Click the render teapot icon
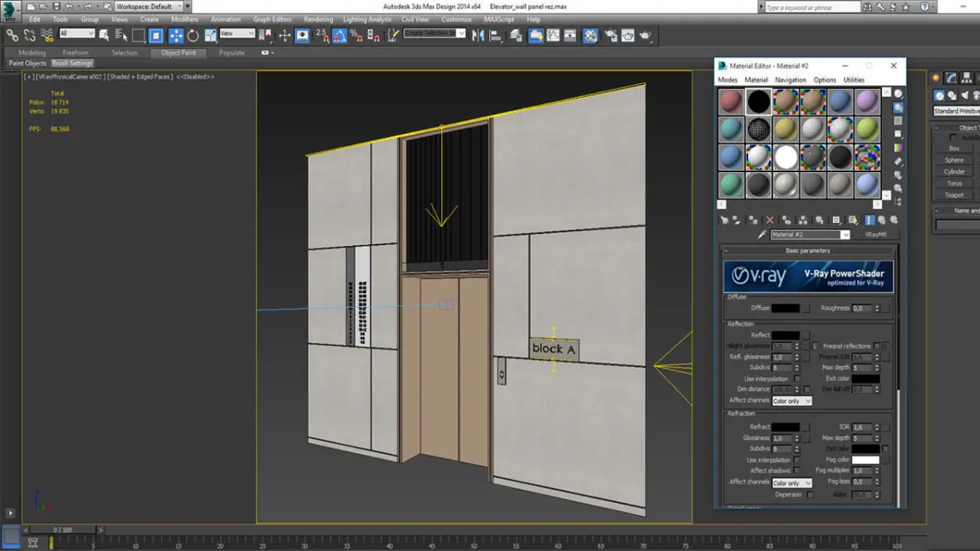 click(645, 35)
